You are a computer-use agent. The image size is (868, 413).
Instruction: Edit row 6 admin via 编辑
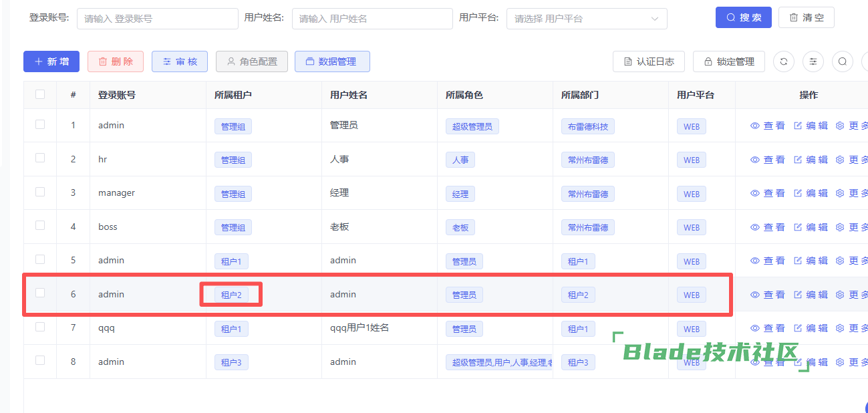tap(811, 295)
